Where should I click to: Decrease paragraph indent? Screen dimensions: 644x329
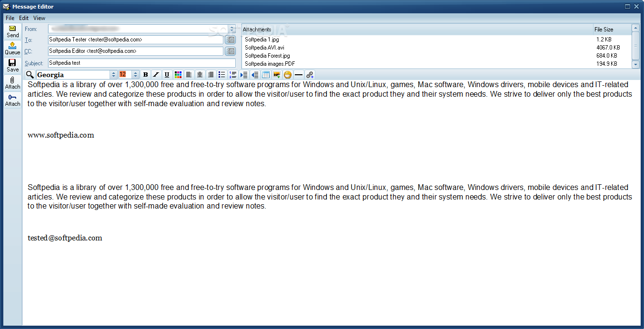pos(255,75)
